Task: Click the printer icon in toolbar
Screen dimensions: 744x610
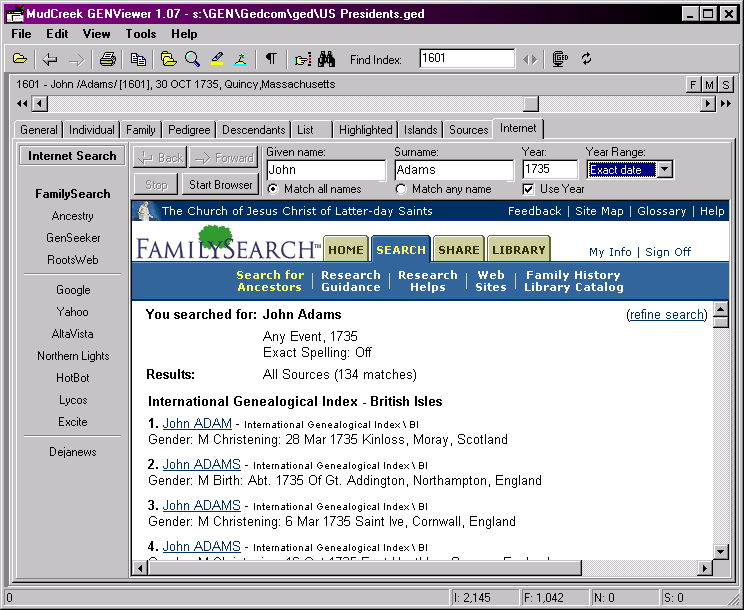Action: pos(107,59)
